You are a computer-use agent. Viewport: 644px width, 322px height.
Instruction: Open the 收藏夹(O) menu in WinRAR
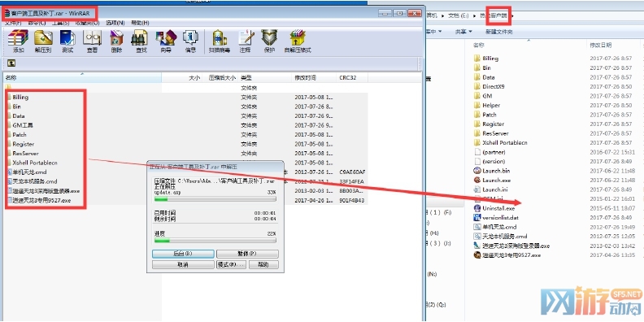(88, 23)
